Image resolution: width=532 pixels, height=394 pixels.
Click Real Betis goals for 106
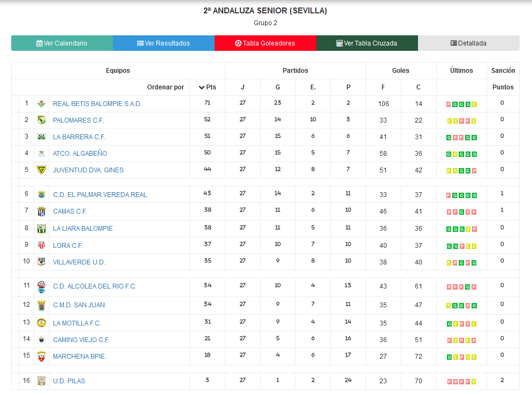coord(383,104)
